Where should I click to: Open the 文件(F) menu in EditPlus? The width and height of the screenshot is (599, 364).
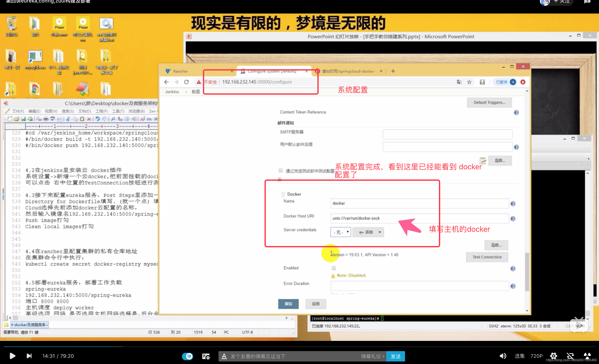click(18, 111)
